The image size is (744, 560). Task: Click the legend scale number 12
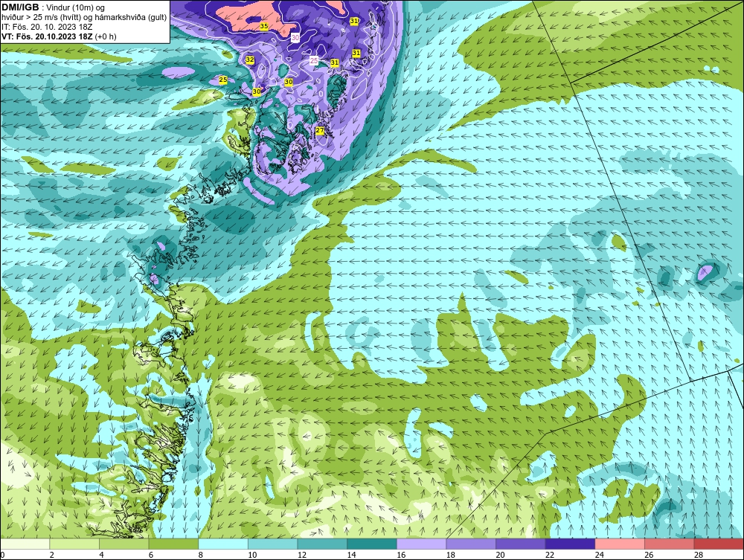click(x=302, y=555)
